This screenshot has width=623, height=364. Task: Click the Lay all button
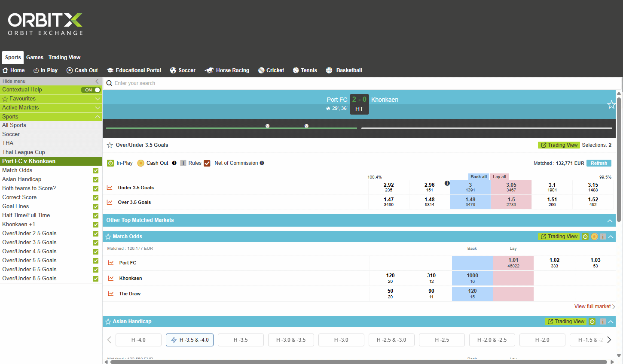[500, 177]
